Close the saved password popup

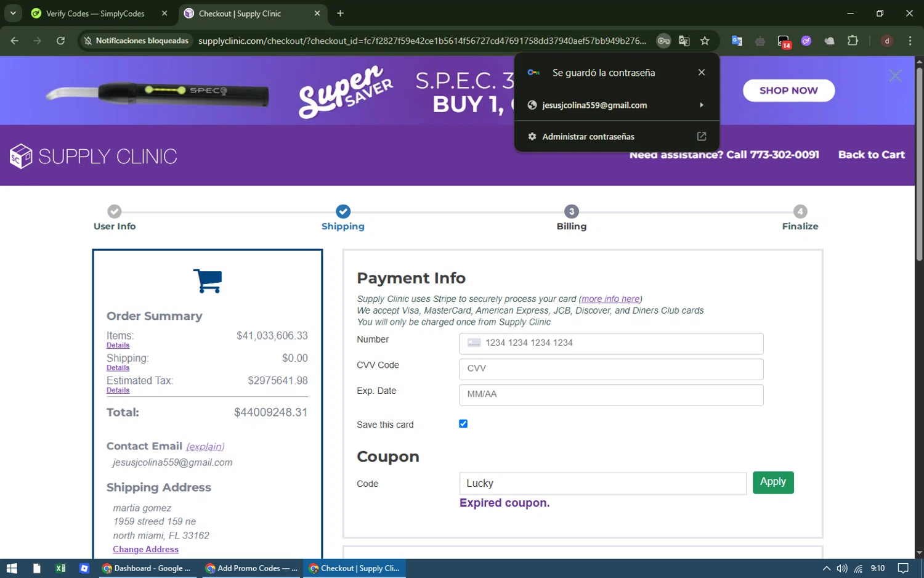pos(702,72)
